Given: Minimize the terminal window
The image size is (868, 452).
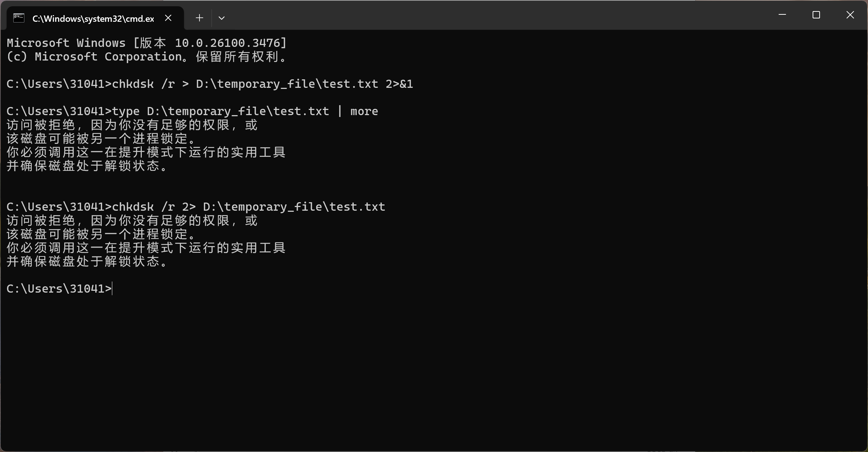Looking at the screenshot, I should pos(782,15).
